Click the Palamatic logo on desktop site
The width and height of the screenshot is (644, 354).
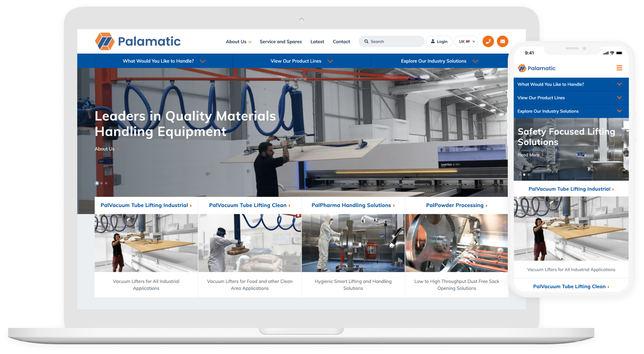coord(138,41)
